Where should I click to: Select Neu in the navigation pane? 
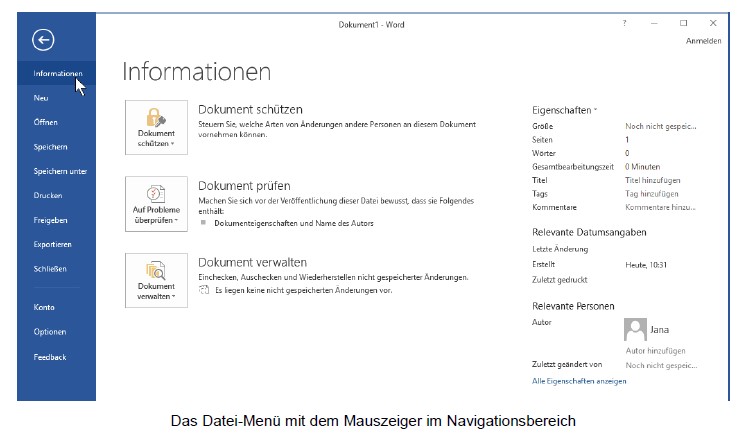pos(57,98)
